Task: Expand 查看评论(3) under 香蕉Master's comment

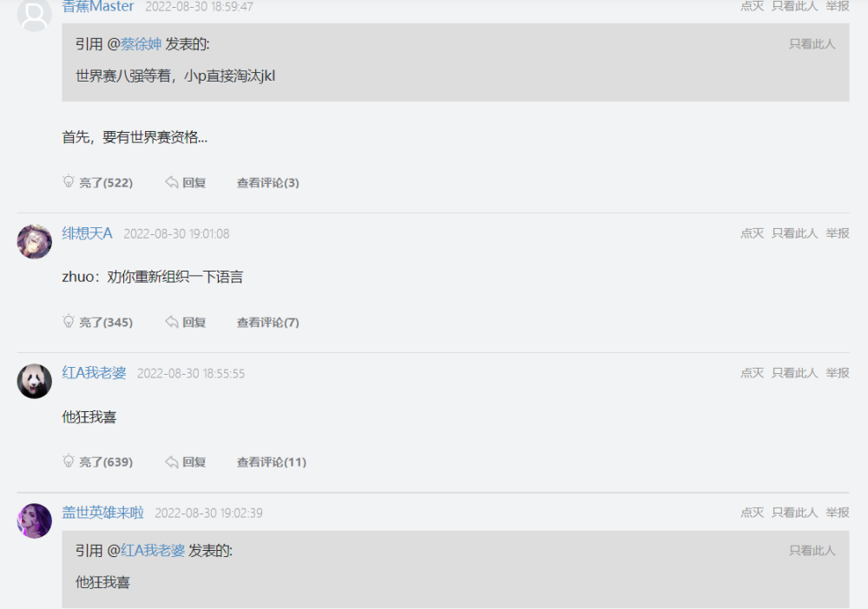Action: coord(267,183)
